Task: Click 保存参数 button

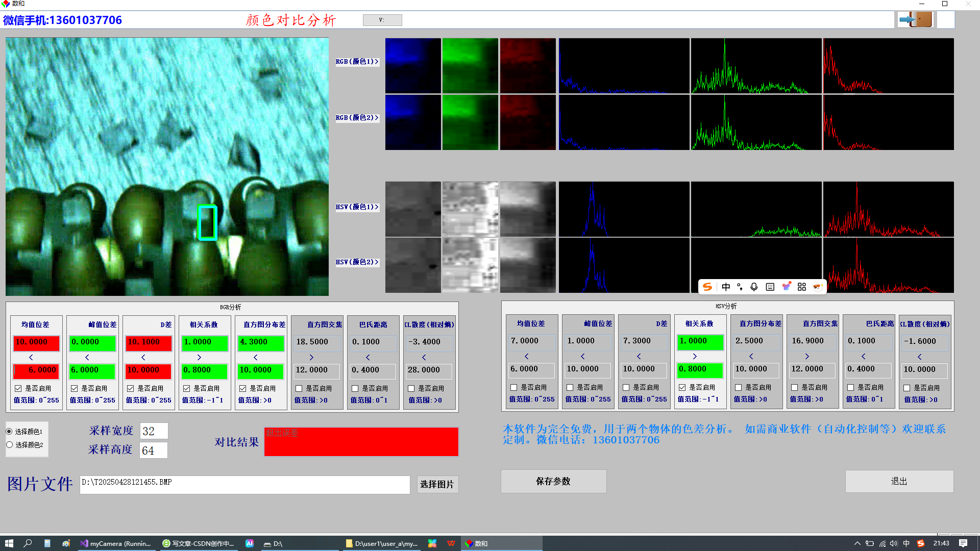Action: (553, 481)
